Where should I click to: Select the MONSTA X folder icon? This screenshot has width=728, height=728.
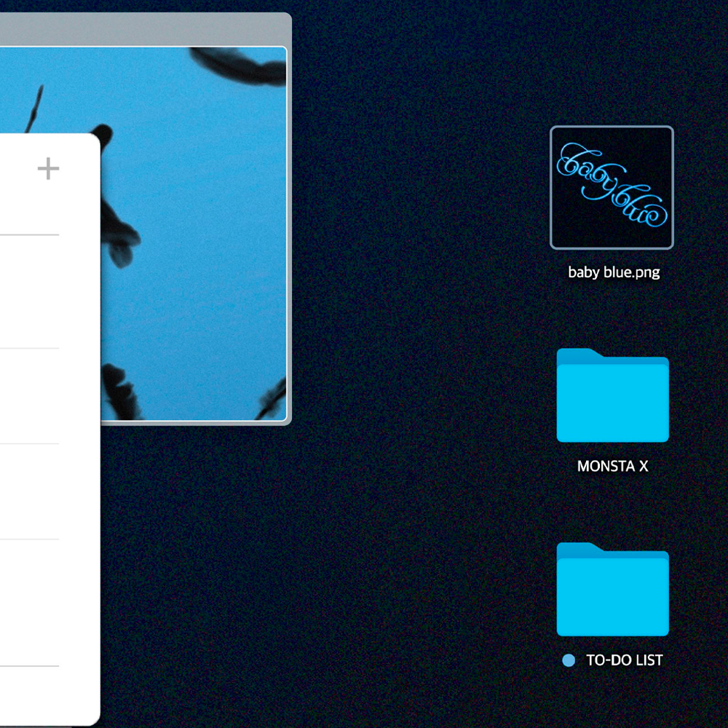tap(612, 395)
